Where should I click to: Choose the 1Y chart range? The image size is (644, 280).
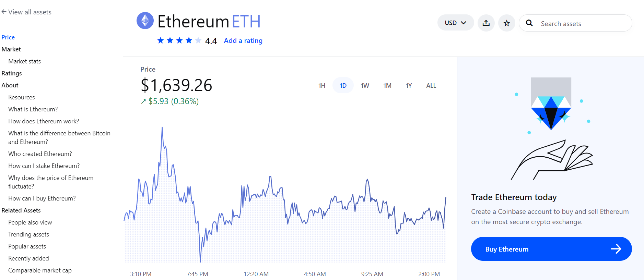[409, 85]
